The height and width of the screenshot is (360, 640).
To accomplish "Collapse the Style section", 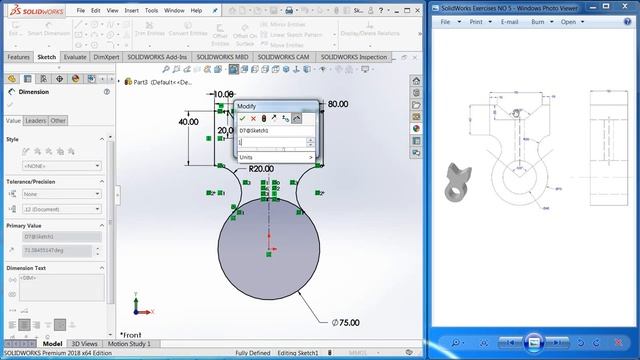I will point(102,139).
